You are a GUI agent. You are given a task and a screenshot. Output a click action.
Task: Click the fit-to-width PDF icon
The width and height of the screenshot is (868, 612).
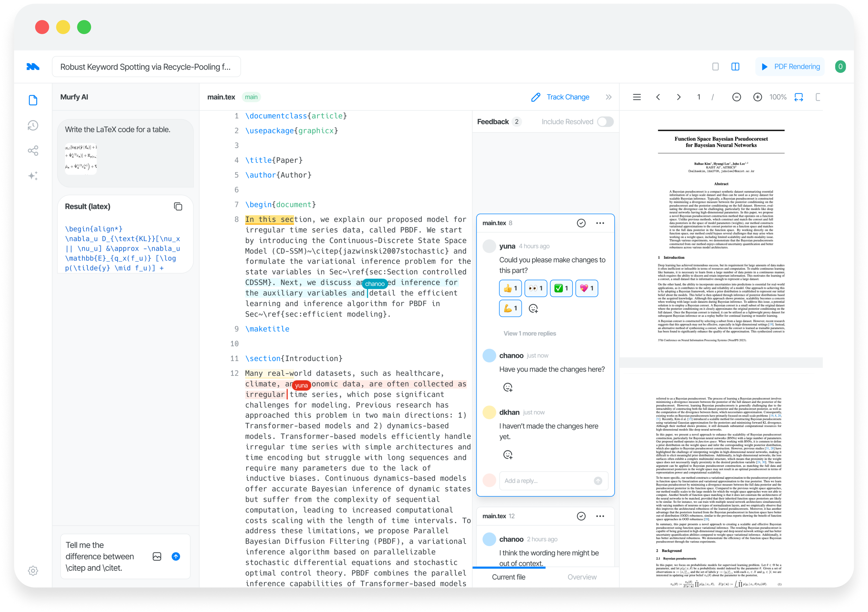tap(798, 97)
